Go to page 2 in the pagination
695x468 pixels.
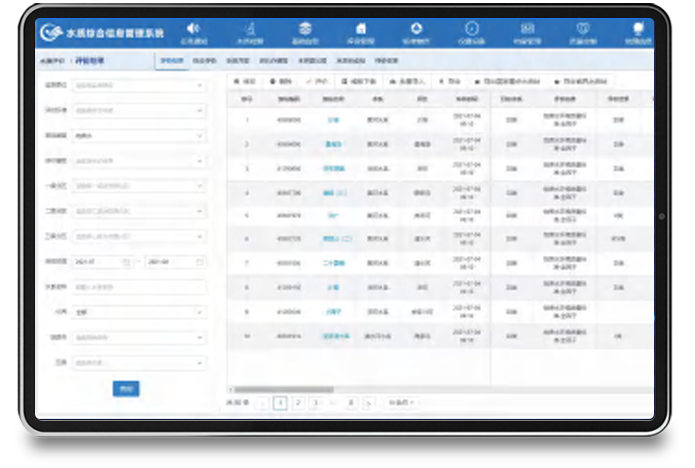click(x=297, y=402)
